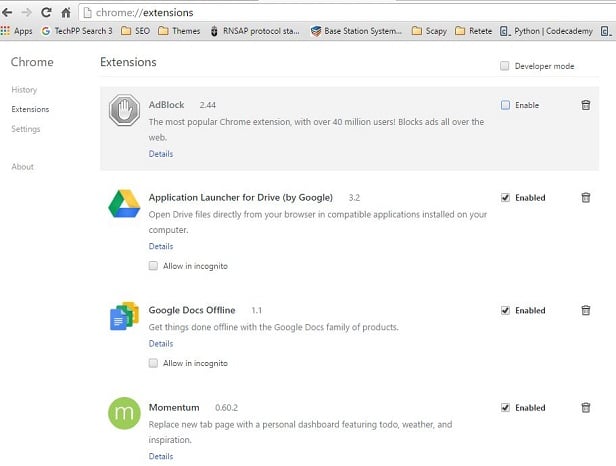Allow Google Docs Offline in incognito
Viewport: 616px width, 466px height.
(x=153, y=363)
